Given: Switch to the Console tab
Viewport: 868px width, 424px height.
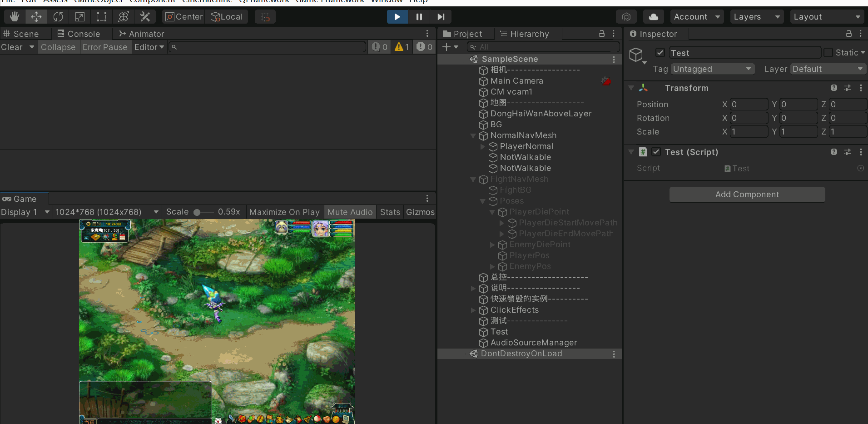Looking at the screenshot, I should 79,34.
